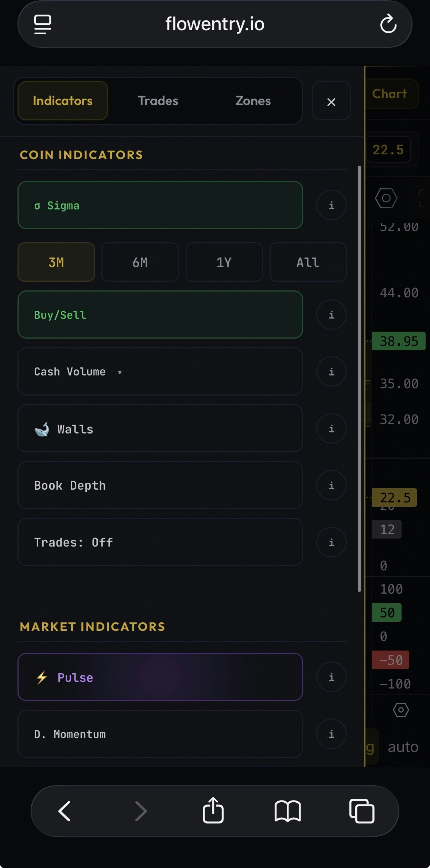The width and height of the screenshot is (430, 868).
Task: Open info for Walls indicator
Action: [x=331, y=429]
